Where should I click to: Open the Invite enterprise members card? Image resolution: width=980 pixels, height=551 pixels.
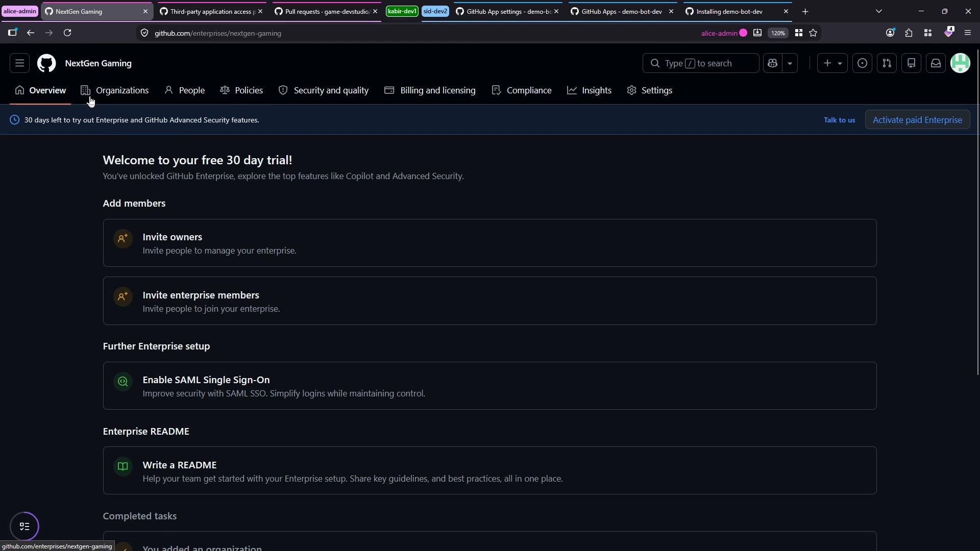pos(489,301)
